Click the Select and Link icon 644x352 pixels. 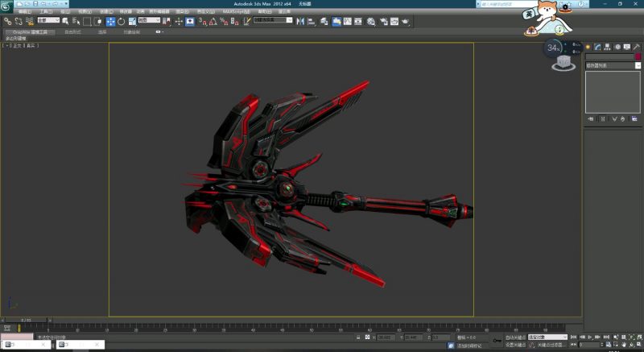point(7,21)
